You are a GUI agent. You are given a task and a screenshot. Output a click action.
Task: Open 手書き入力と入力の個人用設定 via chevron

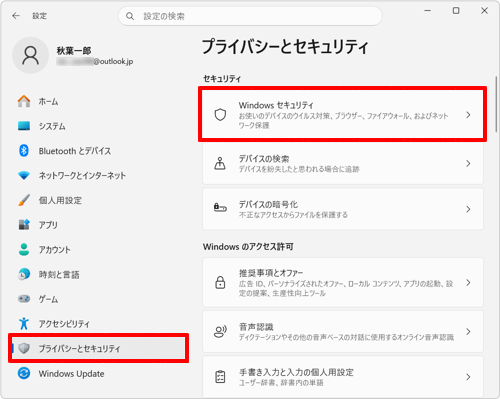click(468, 377)
